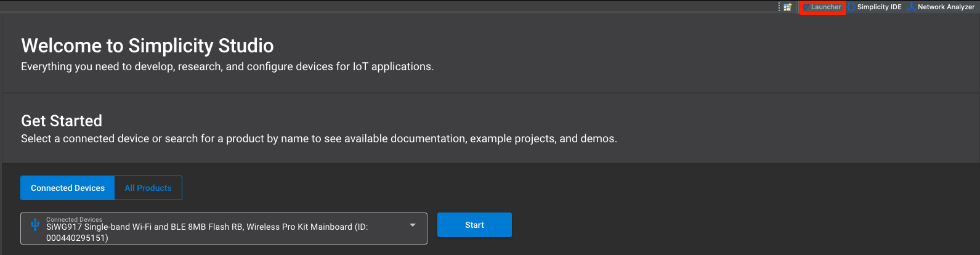Click the IoT applications subtitle text

tap(227, 67)
